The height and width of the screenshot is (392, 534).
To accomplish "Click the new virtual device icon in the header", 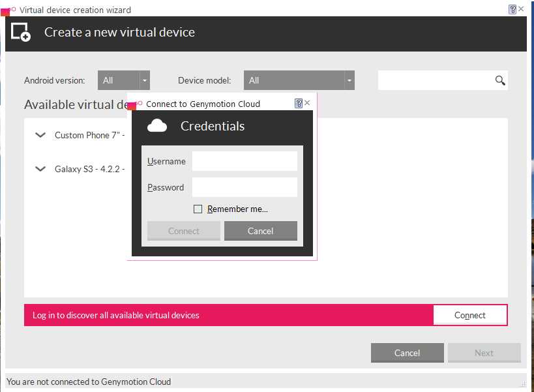I will coord(21,32).
